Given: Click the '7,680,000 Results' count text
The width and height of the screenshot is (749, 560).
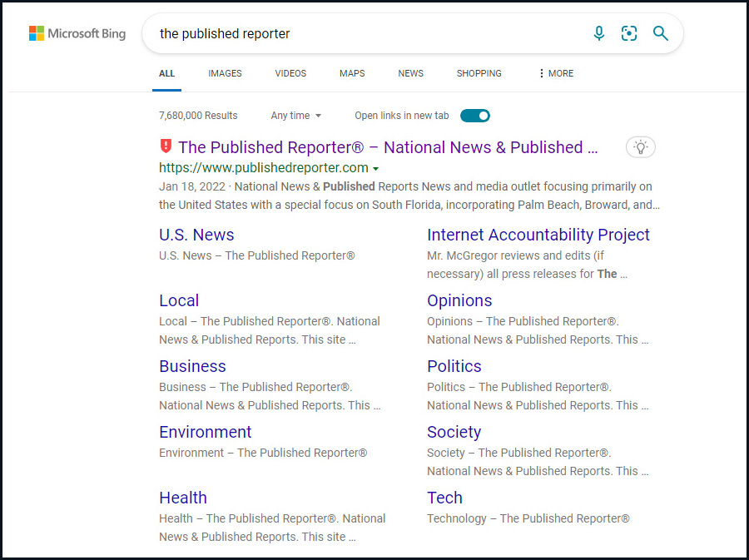Looking at the screenshot, I should (x=198, y=116).
